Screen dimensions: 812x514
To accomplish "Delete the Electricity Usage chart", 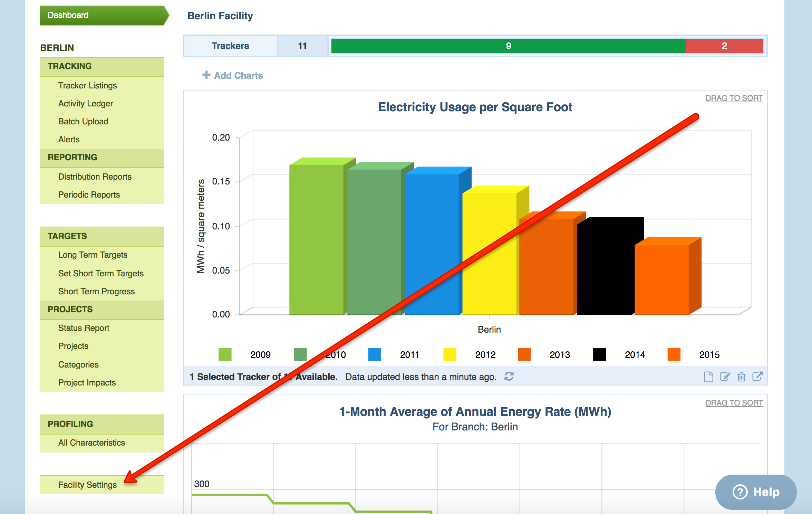I will point(741,377).
